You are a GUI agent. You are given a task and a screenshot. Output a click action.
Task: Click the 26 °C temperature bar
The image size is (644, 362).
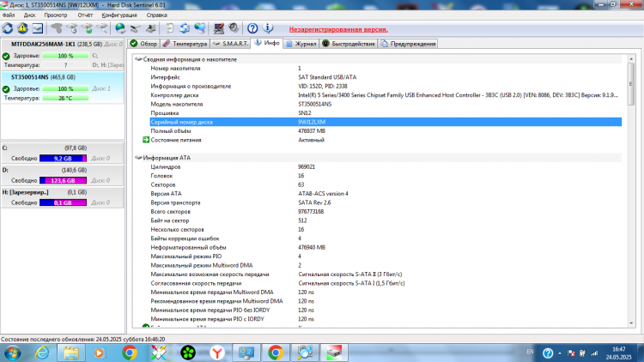coord(65,98)
